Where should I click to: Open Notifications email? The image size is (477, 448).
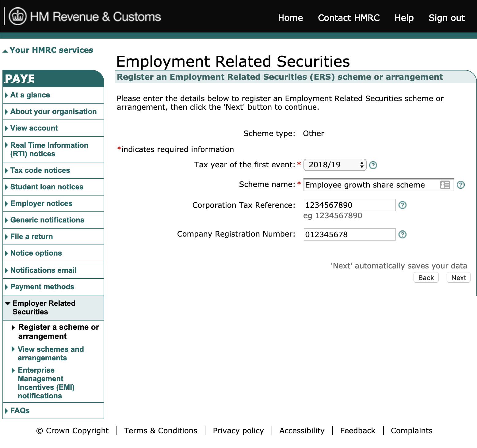click(44, 270)
